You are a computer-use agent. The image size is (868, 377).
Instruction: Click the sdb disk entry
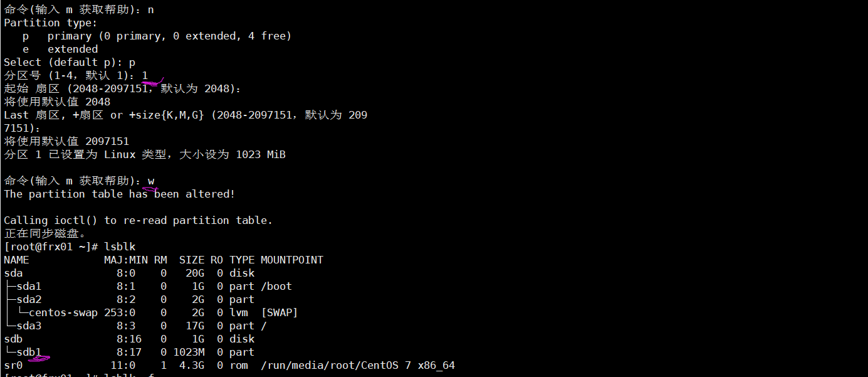click(13, 339)
